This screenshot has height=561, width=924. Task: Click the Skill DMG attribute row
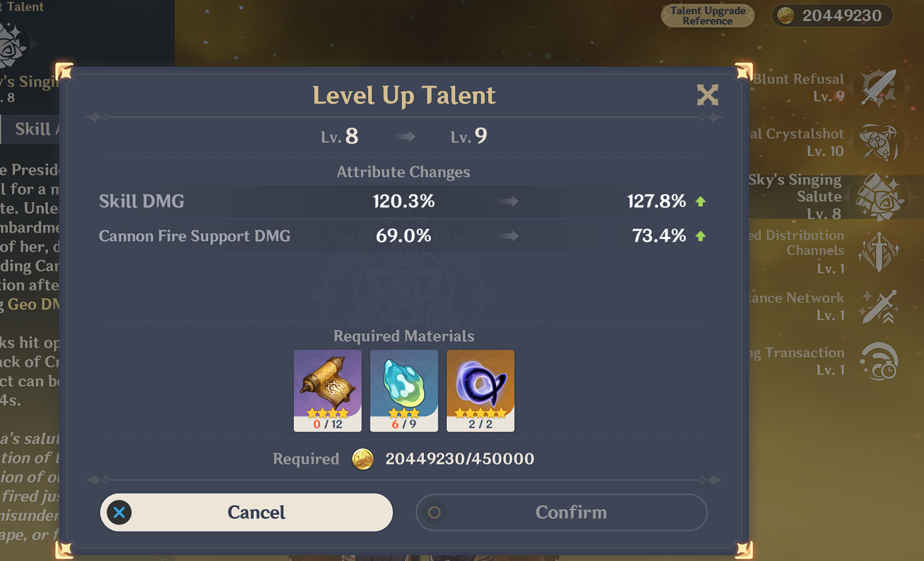coord(403,201)
